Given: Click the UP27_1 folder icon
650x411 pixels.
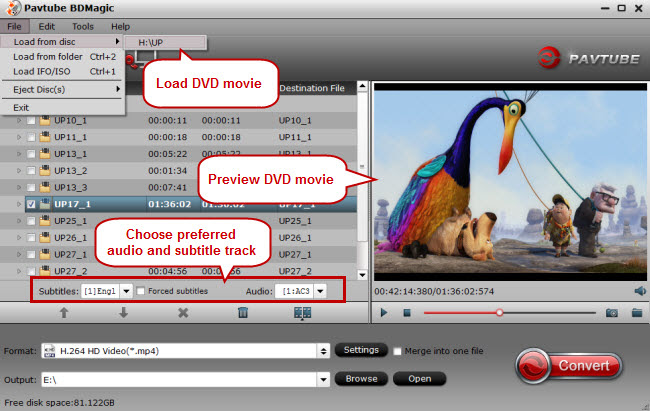Looking at the screenshot, I should point(45,255).
